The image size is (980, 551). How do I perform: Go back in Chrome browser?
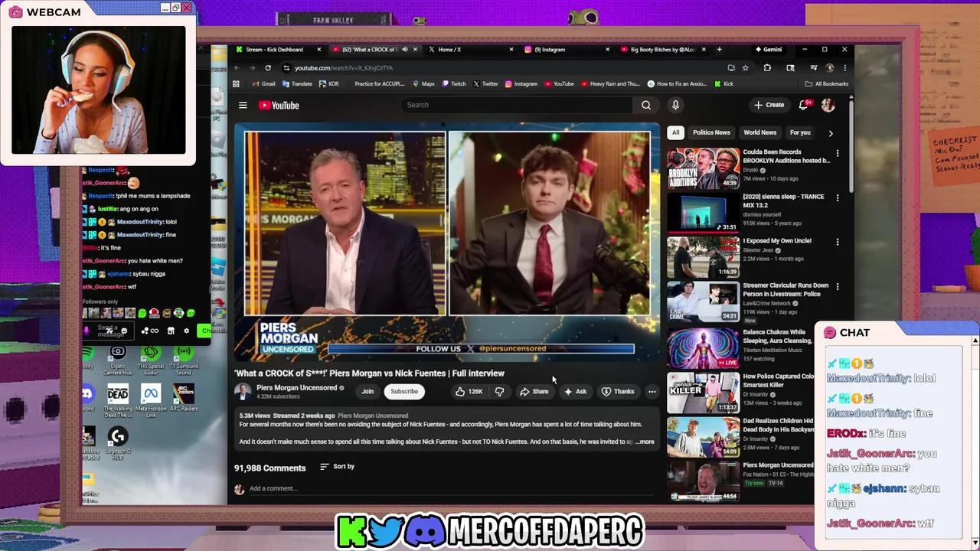pos(237,67)
